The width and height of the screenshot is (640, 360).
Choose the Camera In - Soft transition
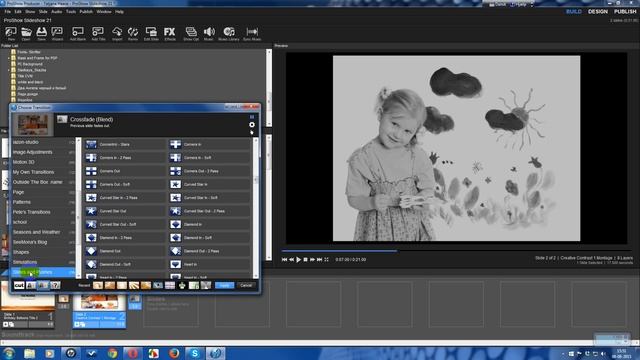pyautogui.click(x=210, y=158)
